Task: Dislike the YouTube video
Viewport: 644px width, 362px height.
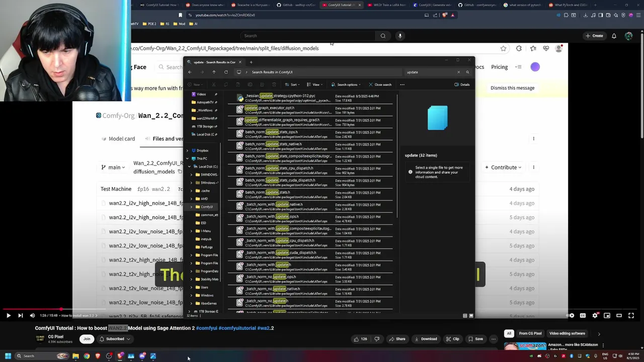Action: [x=377, y=339]
